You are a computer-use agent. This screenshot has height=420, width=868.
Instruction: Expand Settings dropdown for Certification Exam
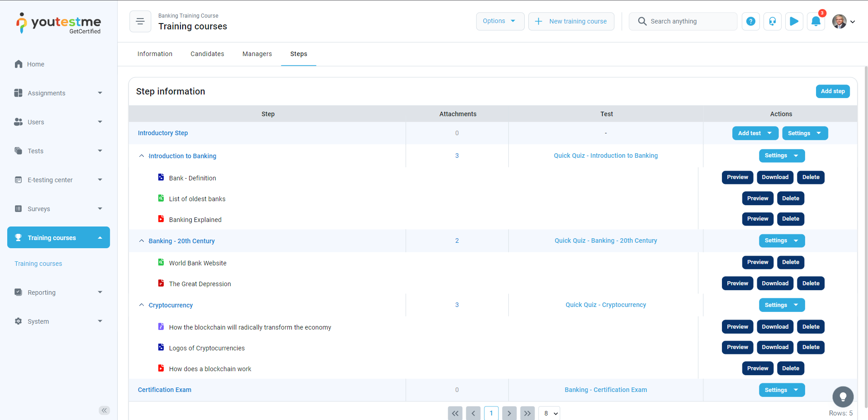(x=782, y=390)
